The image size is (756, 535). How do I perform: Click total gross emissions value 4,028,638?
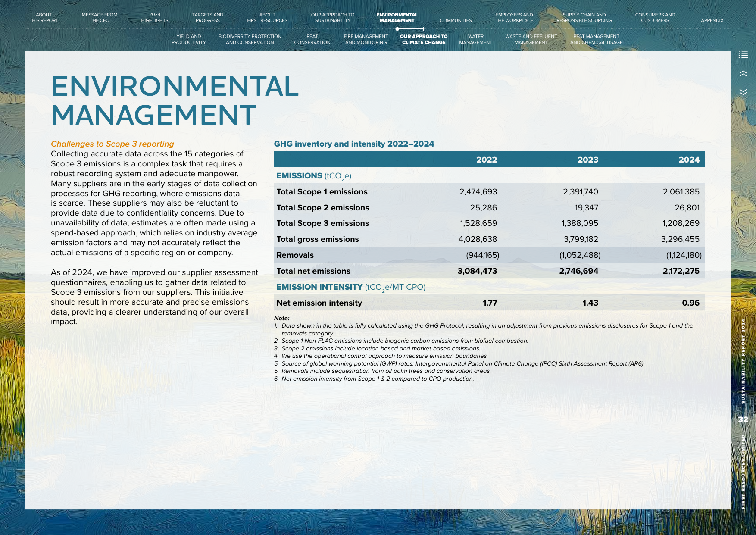tap(478, 239)
